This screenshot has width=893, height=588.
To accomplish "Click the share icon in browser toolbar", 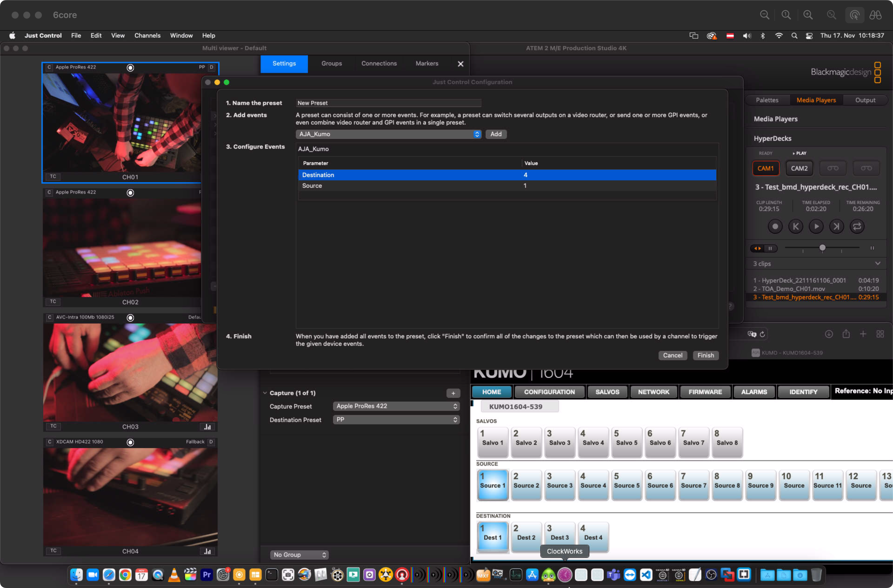I will click(846, 334).
